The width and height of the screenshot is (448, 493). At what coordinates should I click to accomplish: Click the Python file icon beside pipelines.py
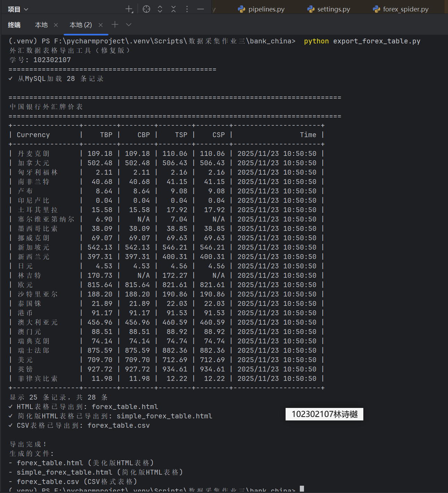(241, 9)
